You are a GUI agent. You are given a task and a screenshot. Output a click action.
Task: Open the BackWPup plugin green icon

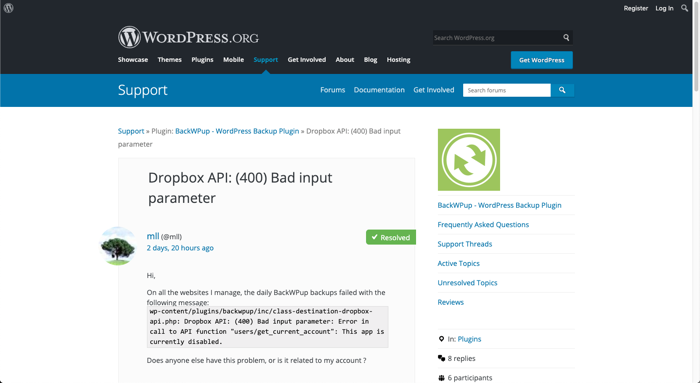[469, 160]
